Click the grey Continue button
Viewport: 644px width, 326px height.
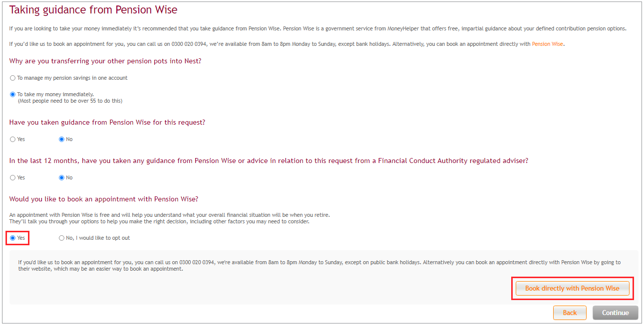[615, 313]
